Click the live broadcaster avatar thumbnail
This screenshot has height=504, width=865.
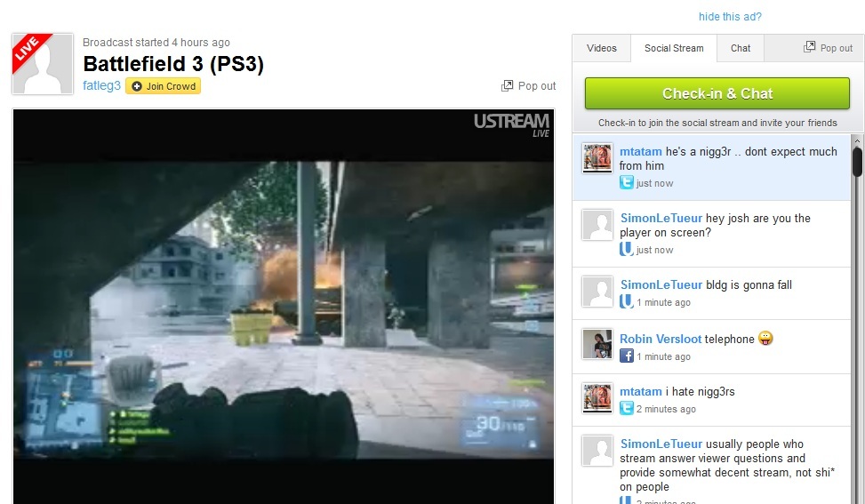coord(43,63)
